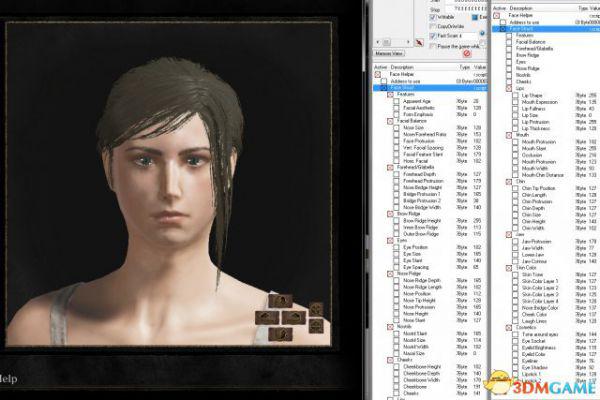Collapse the Nostrils group in left window
This screenshot has height=400, width=600.
click(390, 327)
